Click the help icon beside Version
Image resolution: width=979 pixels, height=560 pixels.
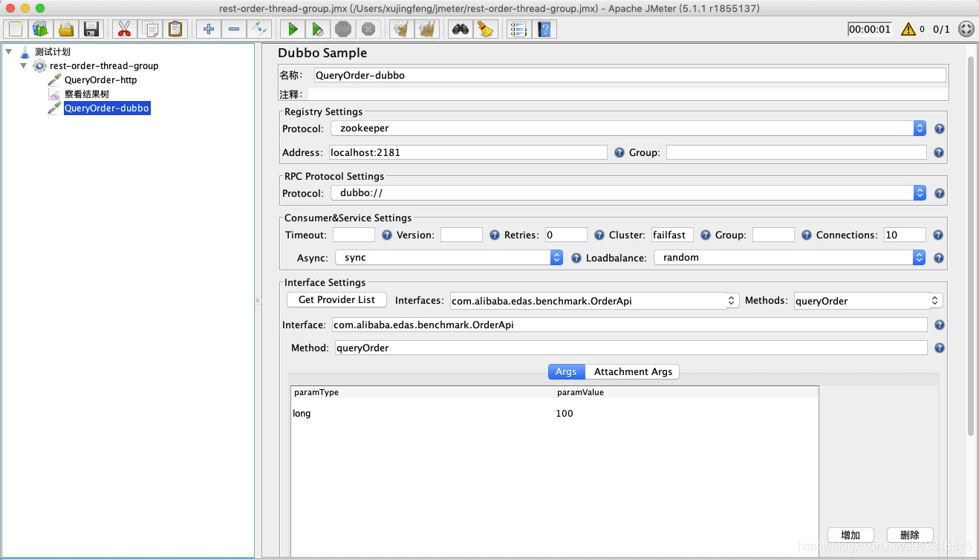coord(495,235)
